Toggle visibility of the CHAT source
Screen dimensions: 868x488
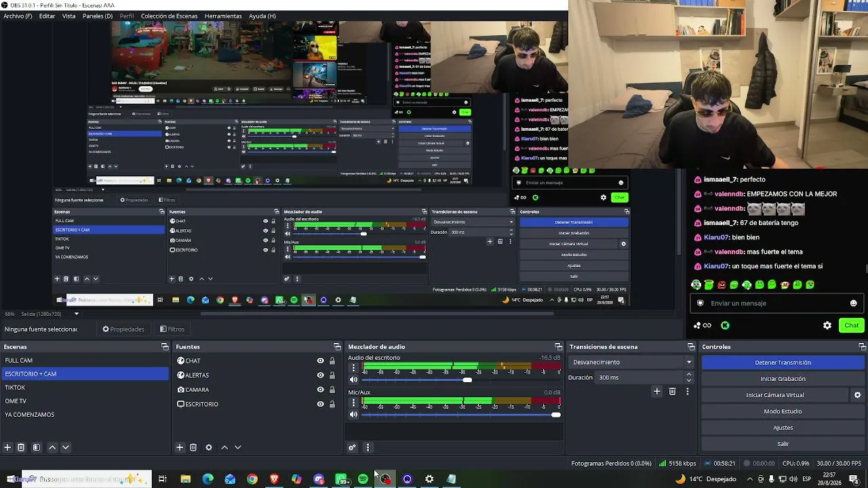321,361
